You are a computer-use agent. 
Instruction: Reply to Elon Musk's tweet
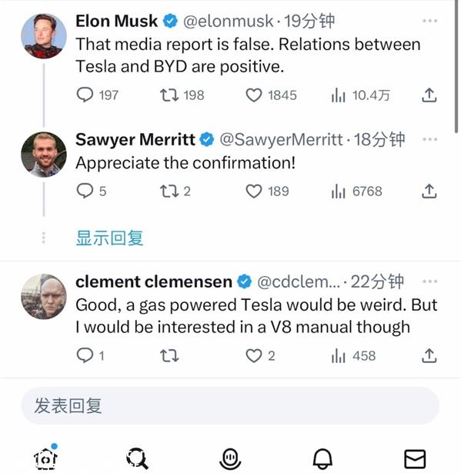[85, 95]
